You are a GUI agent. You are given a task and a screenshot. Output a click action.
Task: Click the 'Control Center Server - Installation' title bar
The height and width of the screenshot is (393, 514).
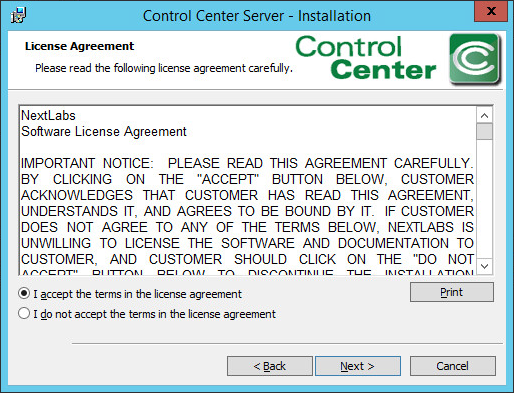(257, 16)
